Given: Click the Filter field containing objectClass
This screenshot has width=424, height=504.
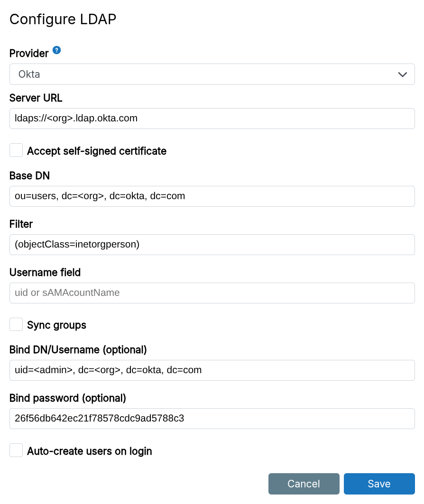Looking at the screenshot, I should coord(212,244).
